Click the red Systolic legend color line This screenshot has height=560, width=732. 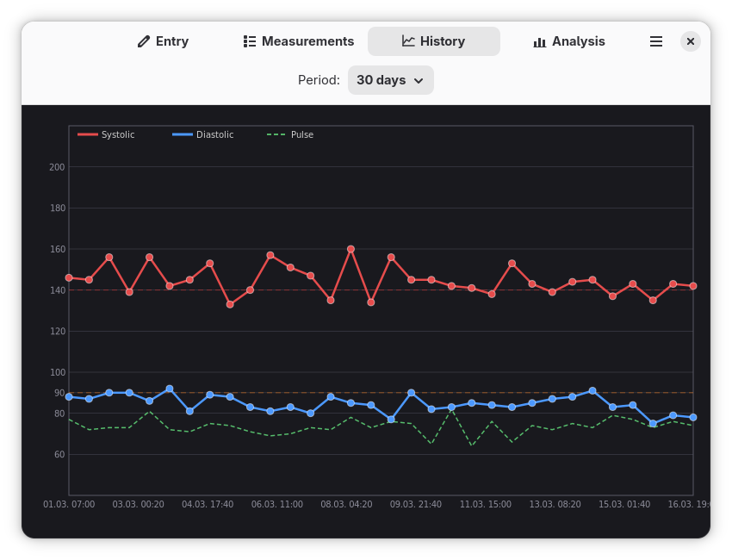tap(88, 135)
